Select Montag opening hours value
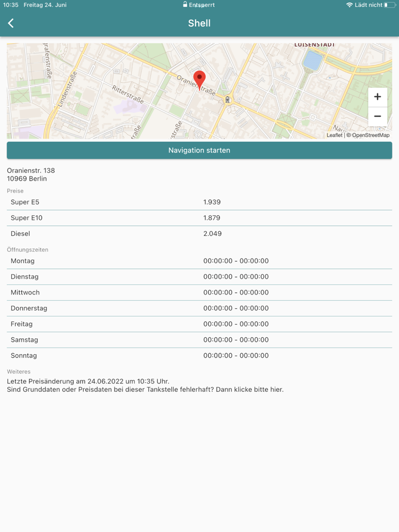 (236, 261)
